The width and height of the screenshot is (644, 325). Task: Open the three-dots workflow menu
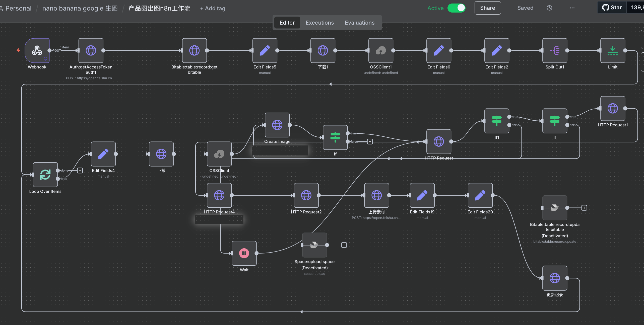point(572,8)
